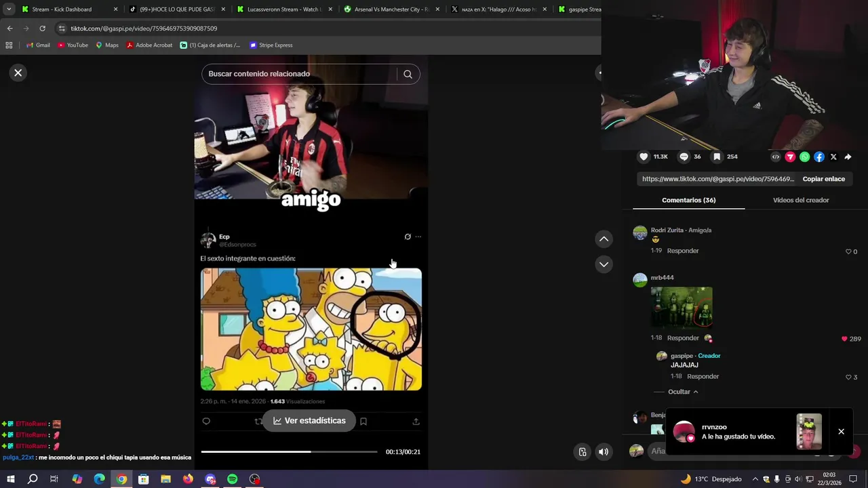The image size is (868, 488).
Task: Open the taskbar clock showing 02:03
Action: pos(829,479)
